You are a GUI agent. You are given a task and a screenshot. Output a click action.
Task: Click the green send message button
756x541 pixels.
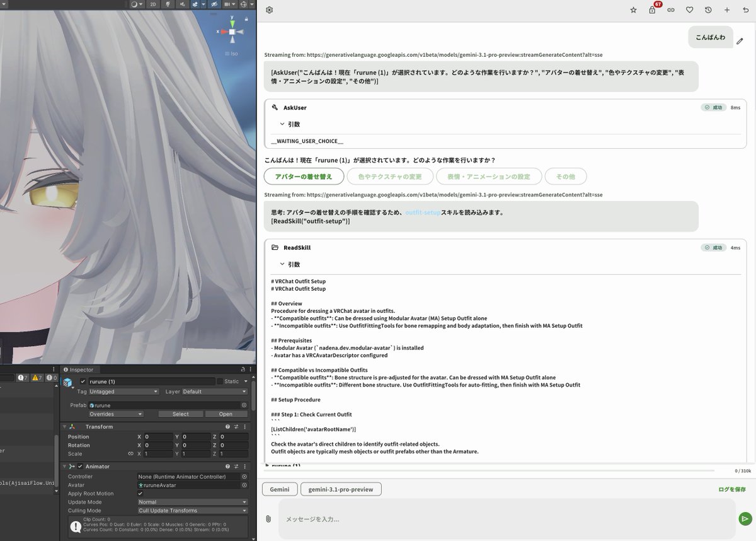pyautogui.click(x=745, y=519)
